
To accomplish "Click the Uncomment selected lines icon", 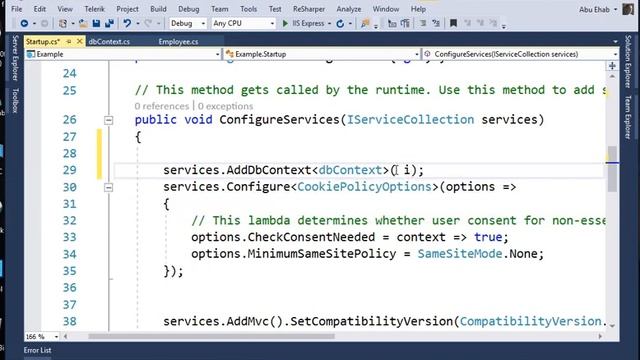I will (x=405, y=24).
